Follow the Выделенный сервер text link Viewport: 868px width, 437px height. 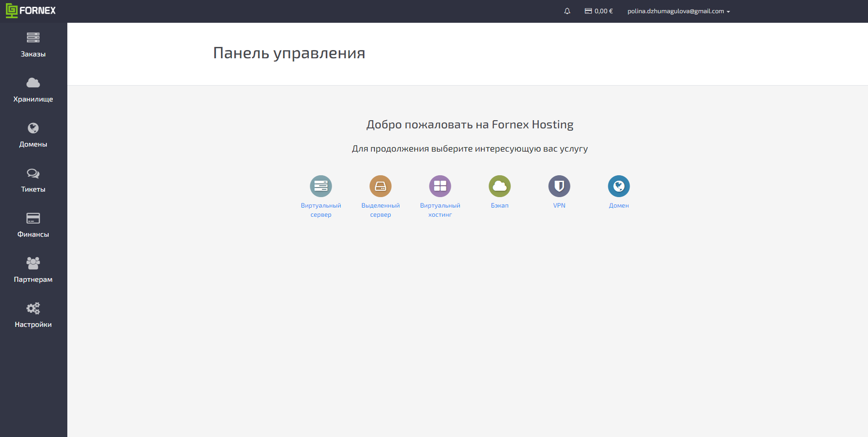pos(380,210)
